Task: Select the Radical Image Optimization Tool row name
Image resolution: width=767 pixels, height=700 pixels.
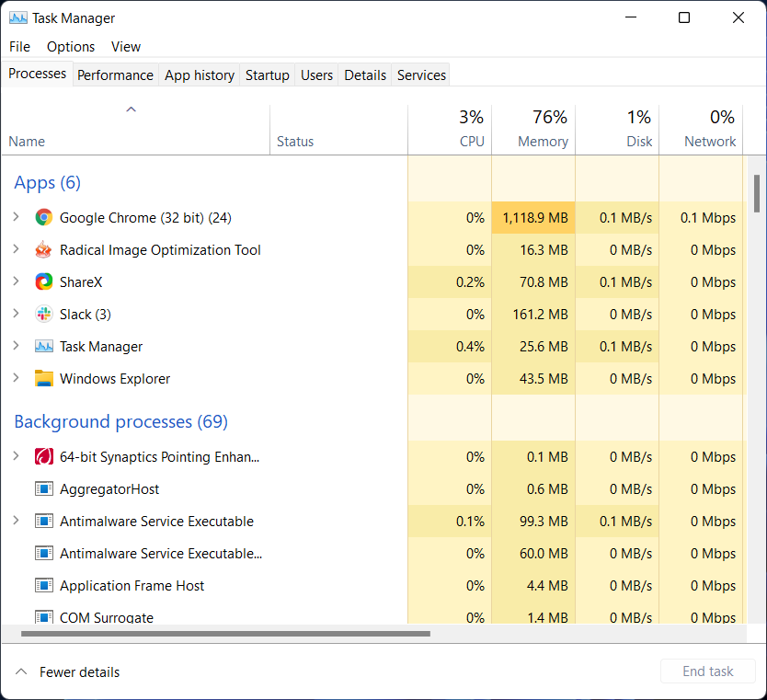Action: [x=160, y=250]
